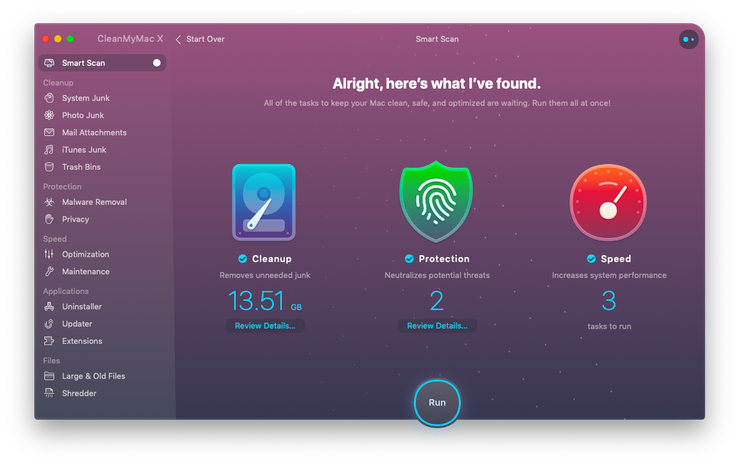Viewport: 740px width, 465px height.
Task: Click the Uninstaller icon in sidebar
Action: (49, 306)
